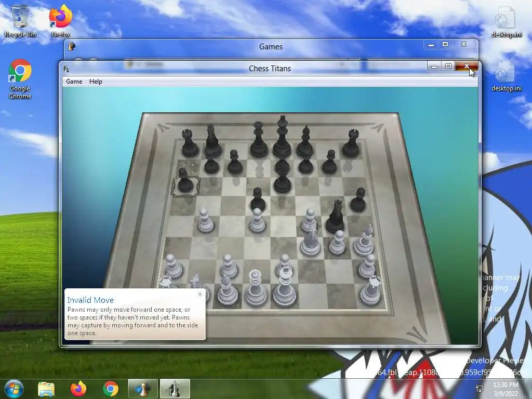Select the black bishop beside the black king
Viewport: 532px width, 399px height.
tap(305, 142)
